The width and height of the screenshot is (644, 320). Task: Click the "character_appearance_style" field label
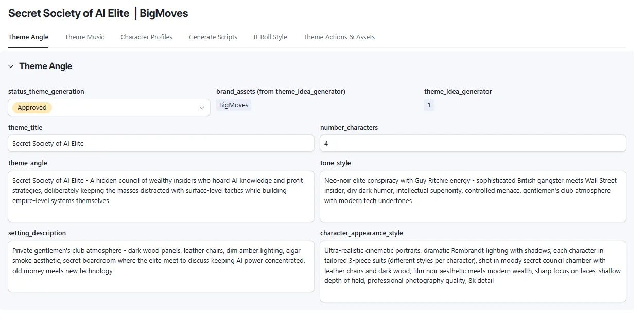coord(361,233)
